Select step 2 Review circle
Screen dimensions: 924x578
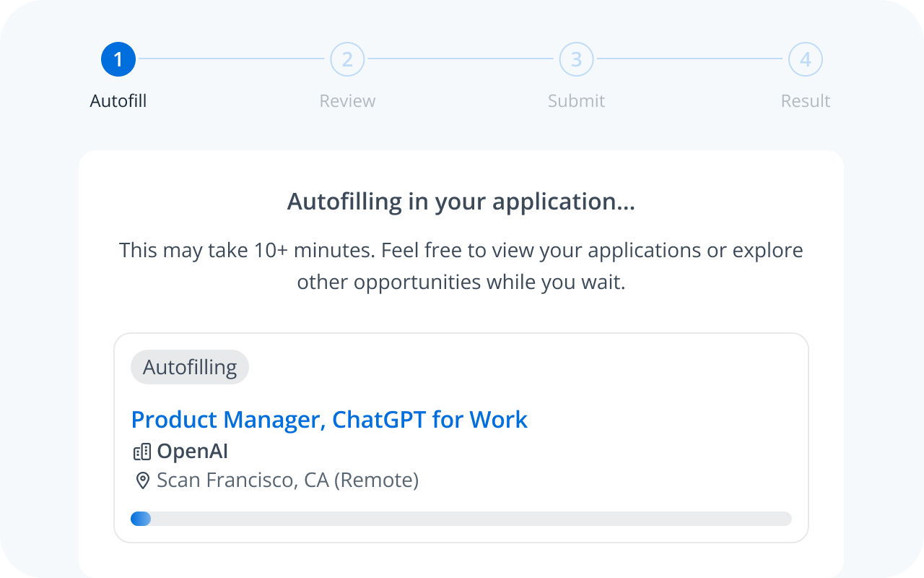(347, 59)
